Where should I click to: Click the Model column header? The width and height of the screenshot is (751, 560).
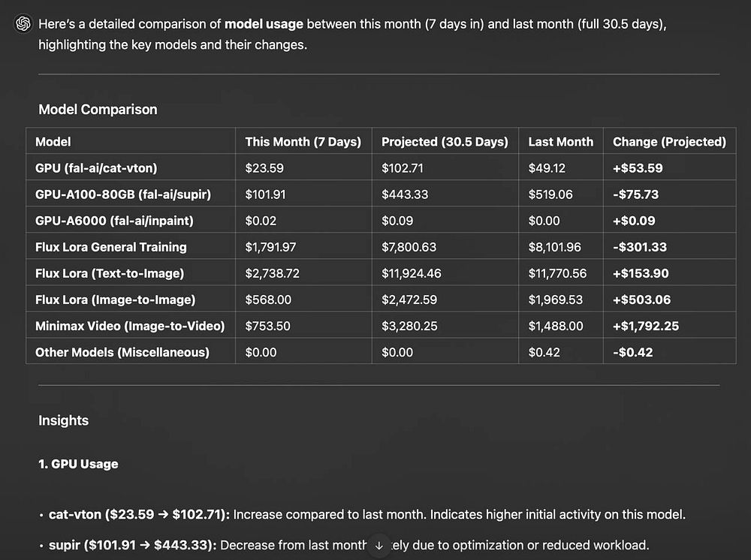pos(53,141)
